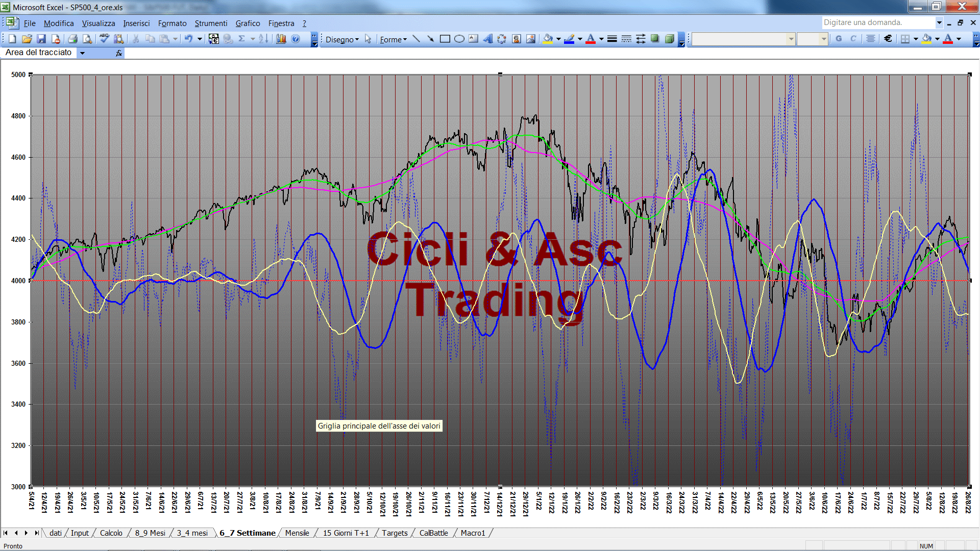This screenshot has width=980, height=551.
Task: Open the Research binoculars tool
Action: click(x=118, y=39)
